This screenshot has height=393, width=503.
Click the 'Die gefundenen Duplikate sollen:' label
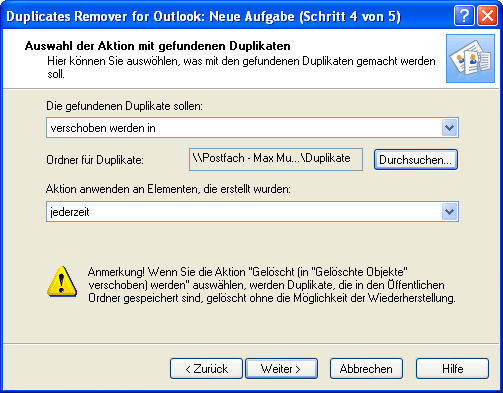(124, 106)
